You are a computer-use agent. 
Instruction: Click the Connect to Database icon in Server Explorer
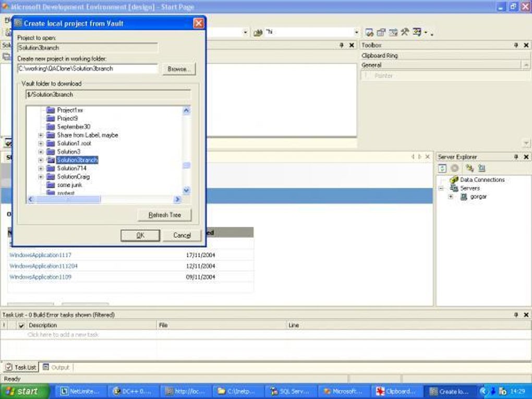point(469,168)
